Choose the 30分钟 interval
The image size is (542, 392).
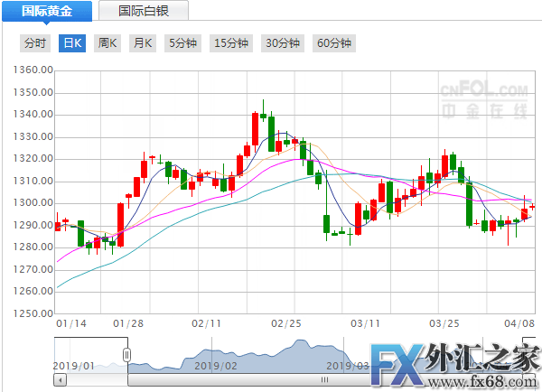point(283,42)
